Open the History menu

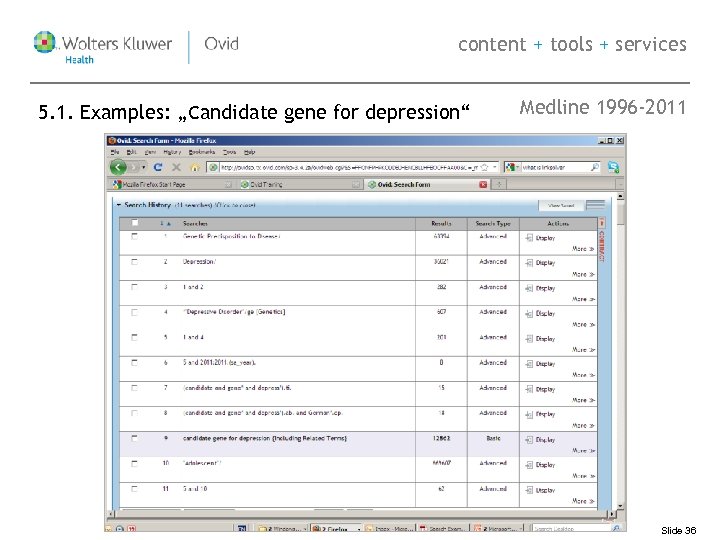point(172,152)
